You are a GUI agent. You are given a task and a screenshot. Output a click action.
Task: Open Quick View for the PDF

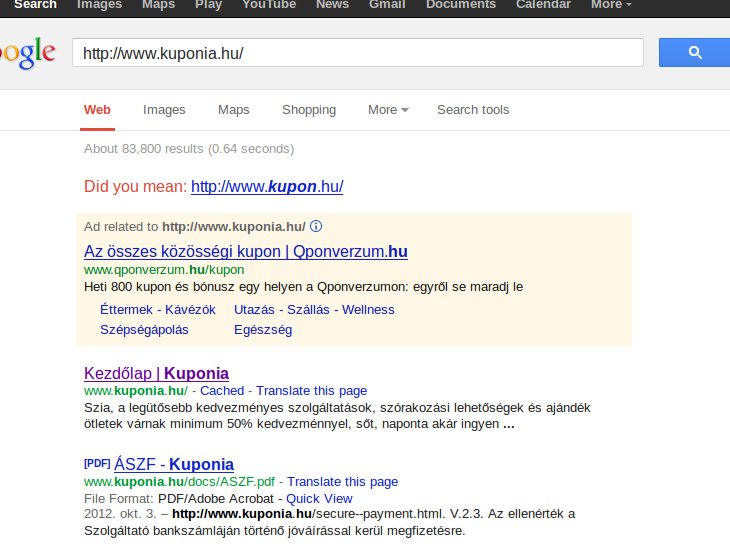point(319,499)
